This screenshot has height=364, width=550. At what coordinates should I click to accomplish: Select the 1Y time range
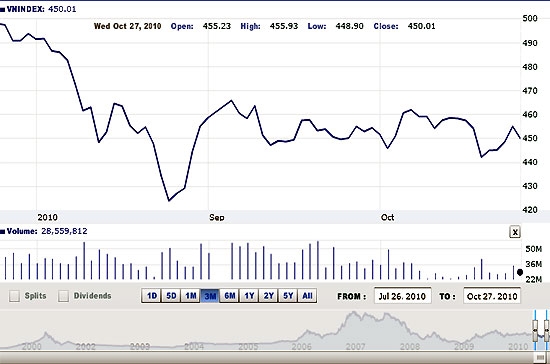(x=249, y=296)
